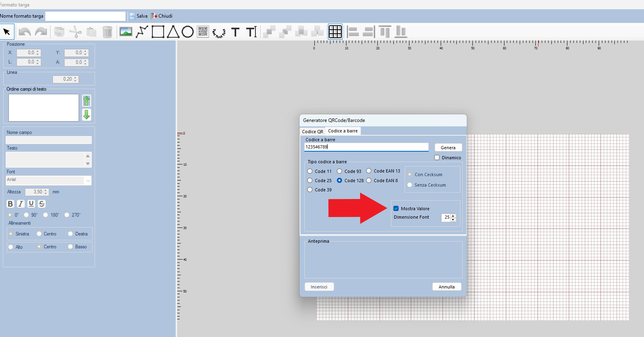Select the polyline drawing tool

click(142, 32)
